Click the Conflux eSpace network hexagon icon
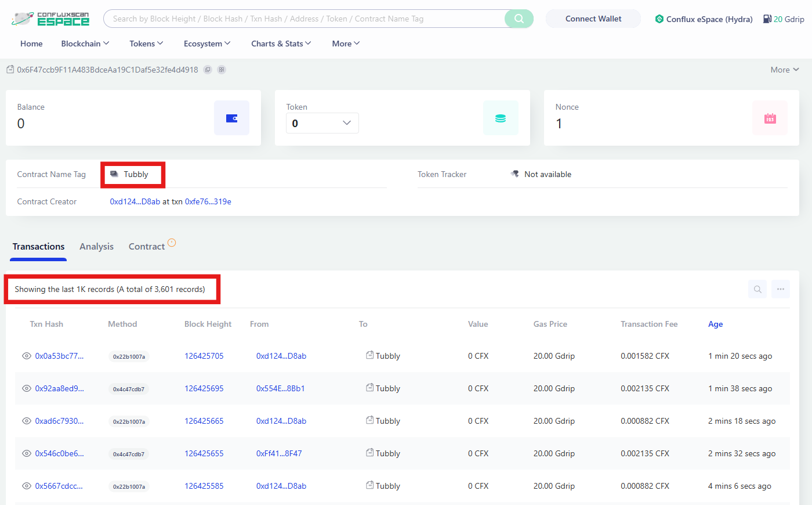The height and width of the screenshot is (505, 812). (659, 19)
